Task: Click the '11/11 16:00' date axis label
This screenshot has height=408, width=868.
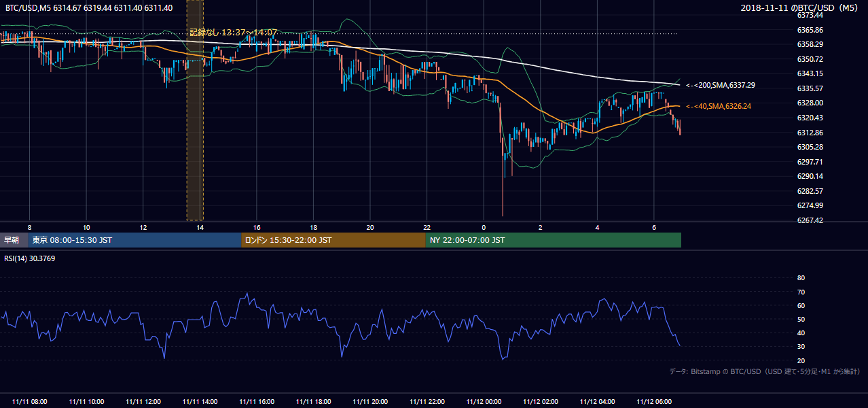Action: coord(257,402)
